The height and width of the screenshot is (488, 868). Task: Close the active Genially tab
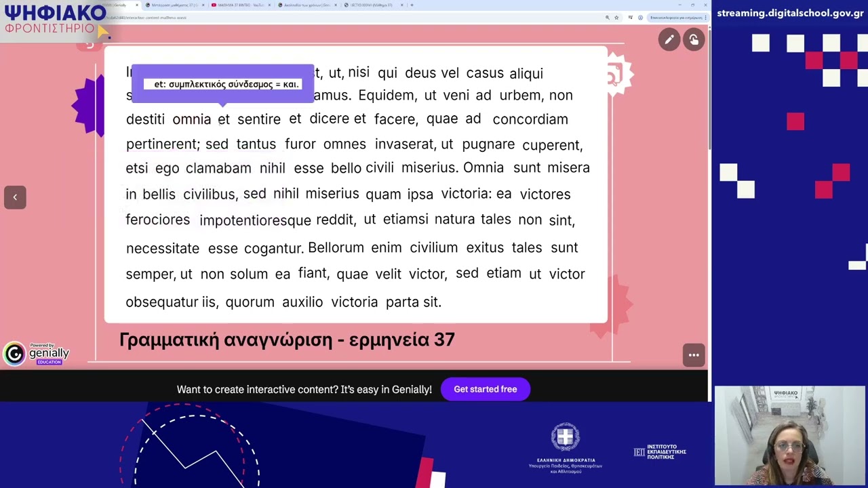coord(136,5)
